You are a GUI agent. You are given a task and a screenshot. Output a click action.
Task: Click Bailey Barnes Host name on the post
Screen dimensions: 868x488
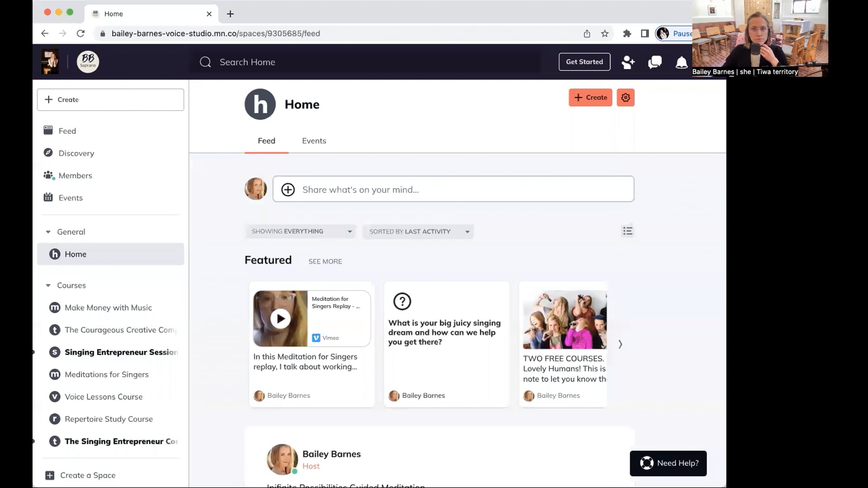331,454
